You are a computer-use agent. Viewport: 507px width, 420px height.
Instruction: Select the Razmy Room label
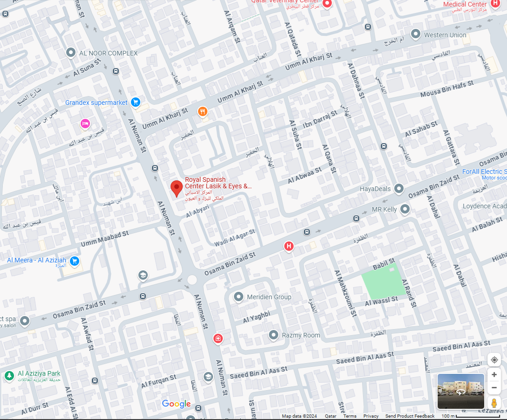click(x=301, y=336)
